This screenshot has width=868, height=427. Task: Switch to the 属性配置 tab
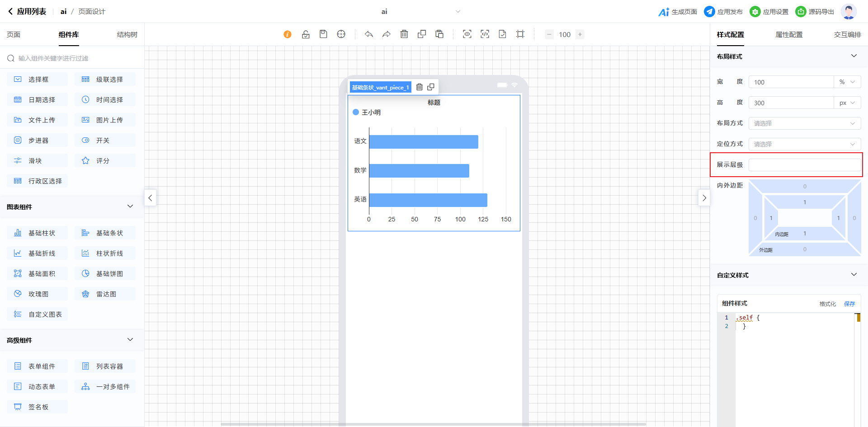point(789,35)
